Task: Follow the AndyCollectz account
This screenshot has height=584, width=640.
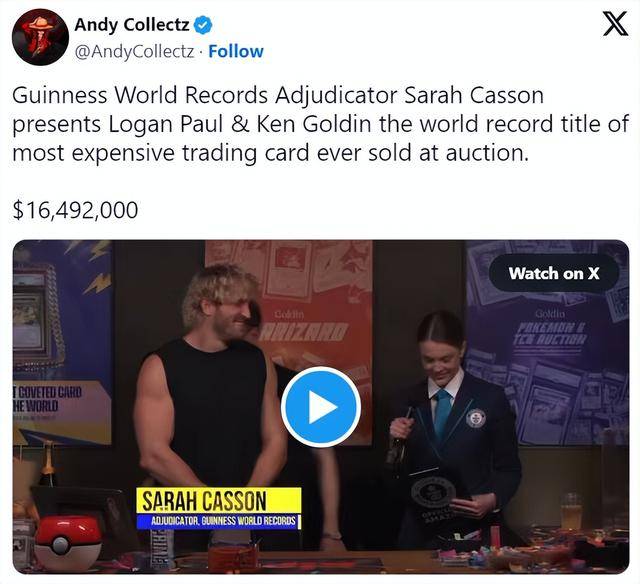Action: (x=236, y=51)
